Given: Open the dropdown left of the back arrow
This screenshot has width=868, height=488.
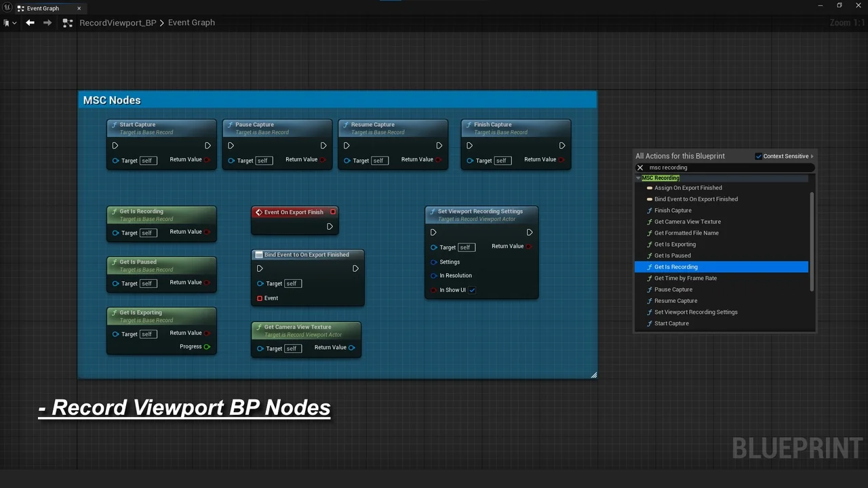Looking at the screenshot, I should [9, 23].
